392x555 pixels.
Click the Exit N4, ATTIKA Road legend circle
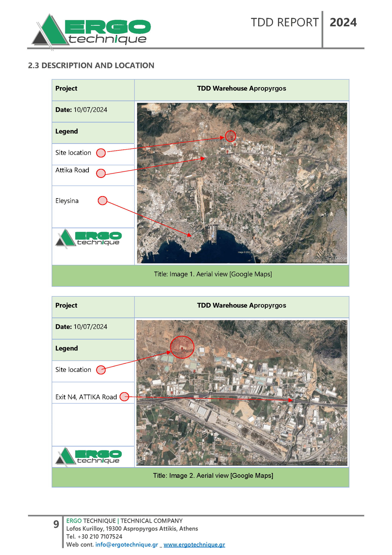(x=124, y=397)
